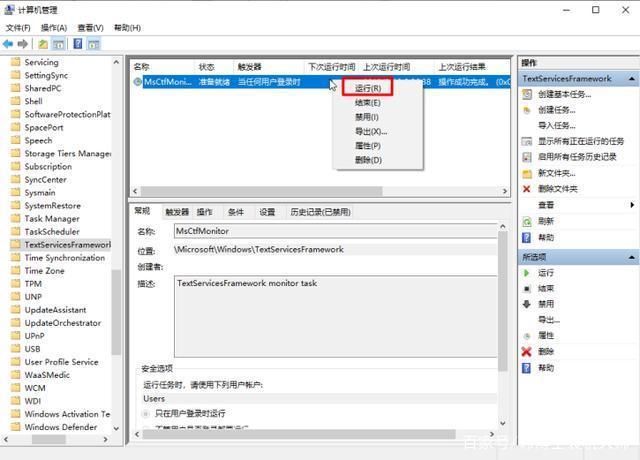
Task: Click the tree pane vertical scrollbar thumb
Action: [116, 312]
